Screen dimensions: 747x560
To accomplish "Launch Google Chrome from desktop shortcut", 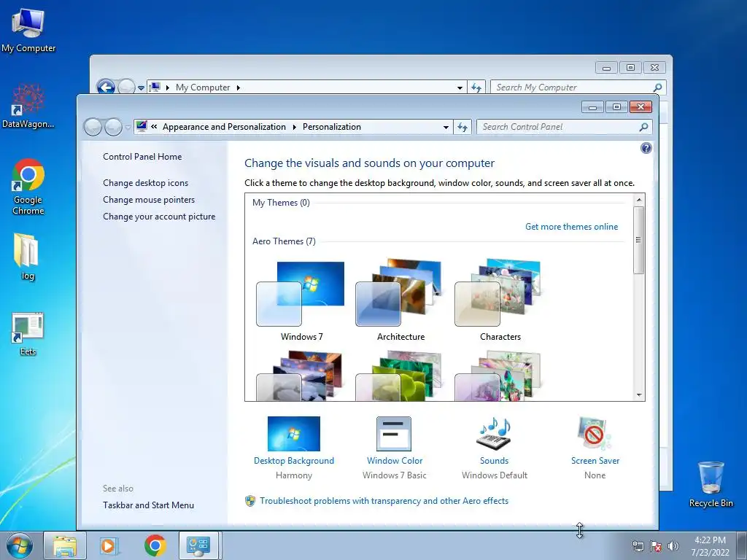I will 28,186.
